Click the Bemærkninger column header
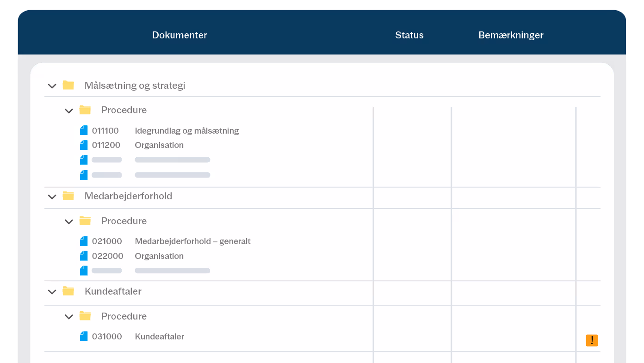The width and height of the screenshot is (644, 363). coord(511,35)
